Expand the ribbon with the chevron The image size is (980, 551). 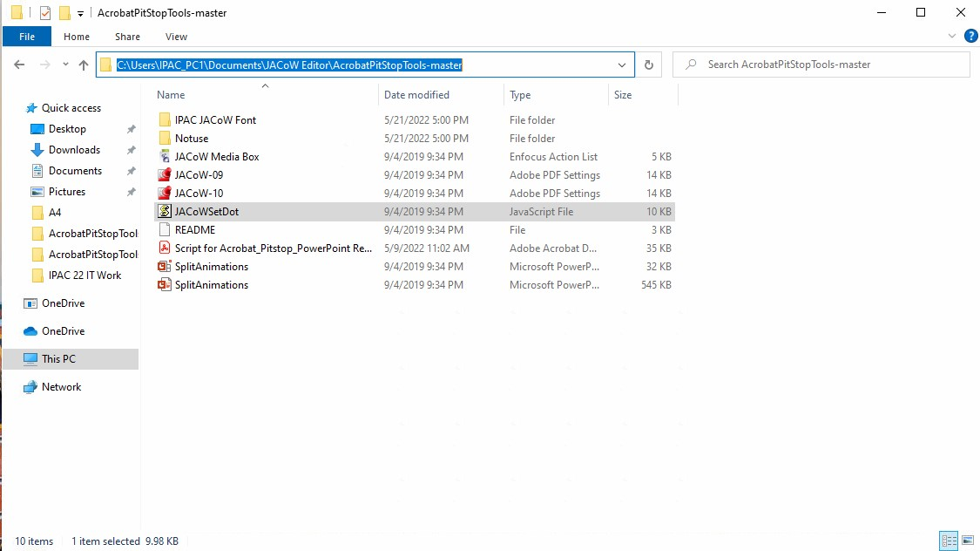952,37
